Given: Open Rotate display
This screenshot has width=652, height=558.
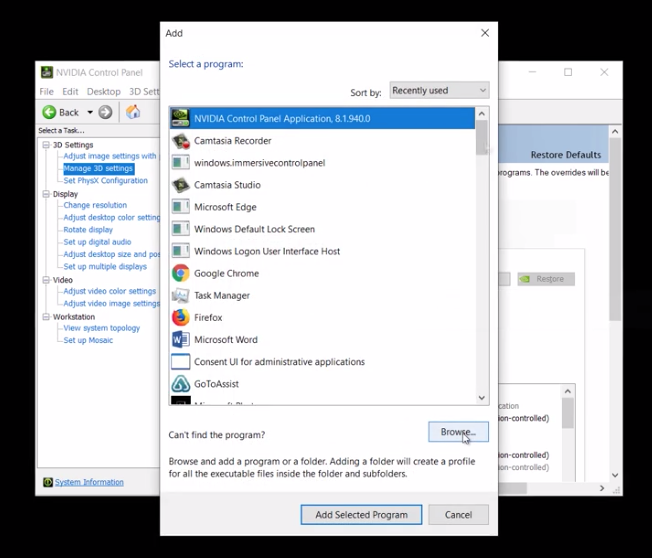Looking at the screenshot, I should tap(88, 230).
